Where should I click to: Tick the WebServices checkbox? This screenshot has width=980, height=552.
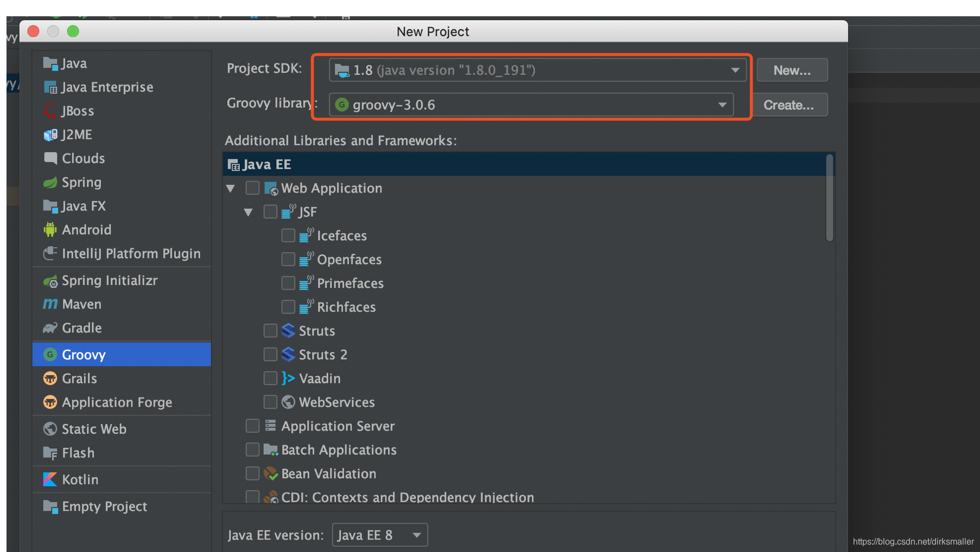click(x=270, y=402)
